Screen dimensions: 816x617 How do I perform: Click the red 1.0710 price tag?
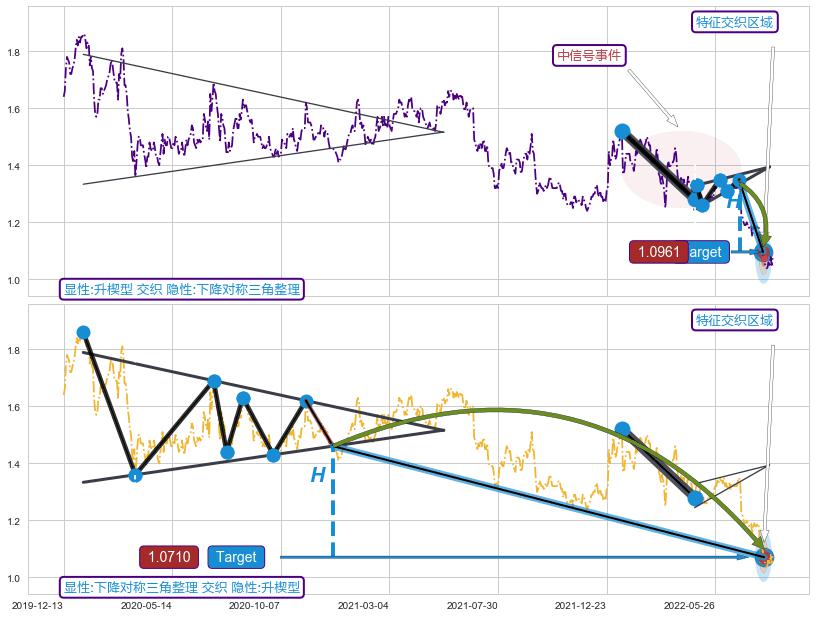[169, 557]
